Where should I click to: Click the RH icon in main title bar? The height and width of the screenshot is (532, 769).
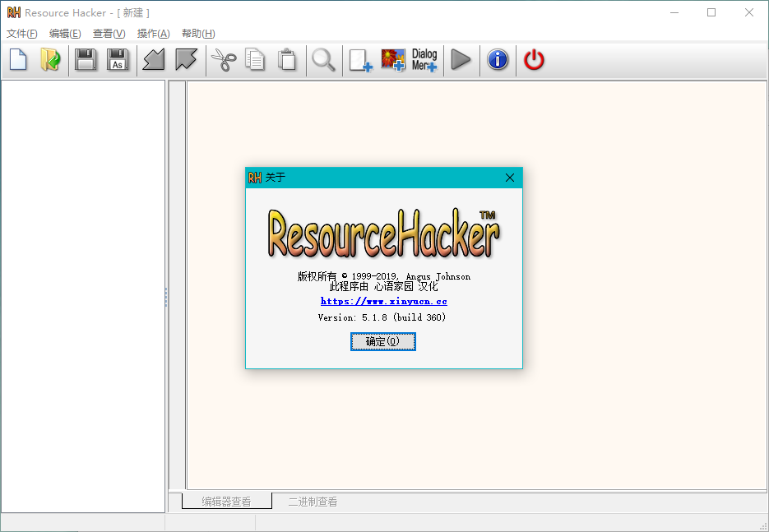click(14, 13)
